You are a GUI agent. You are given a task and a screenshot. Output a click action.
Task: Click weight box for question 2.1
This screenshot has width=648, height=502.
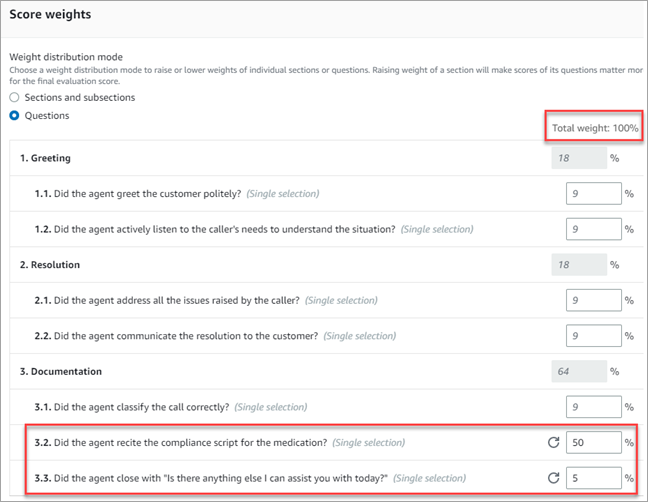coord(592,300)
